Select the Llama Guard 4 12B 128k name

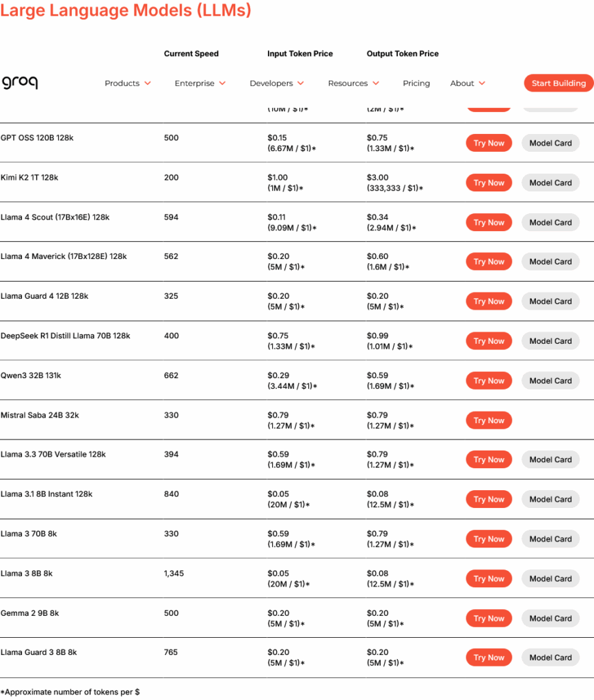[44, 297]
